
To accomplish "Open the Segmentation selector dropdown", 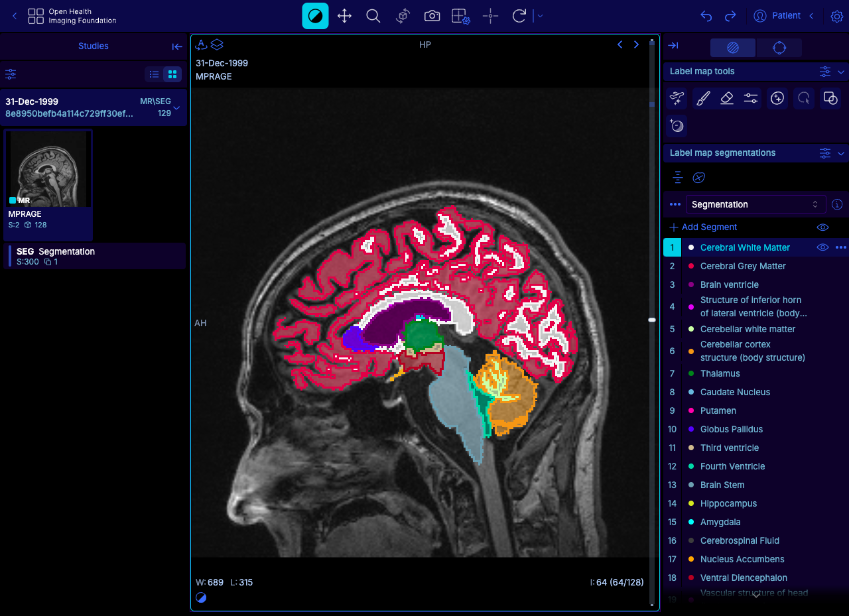I will pos(755,204).
